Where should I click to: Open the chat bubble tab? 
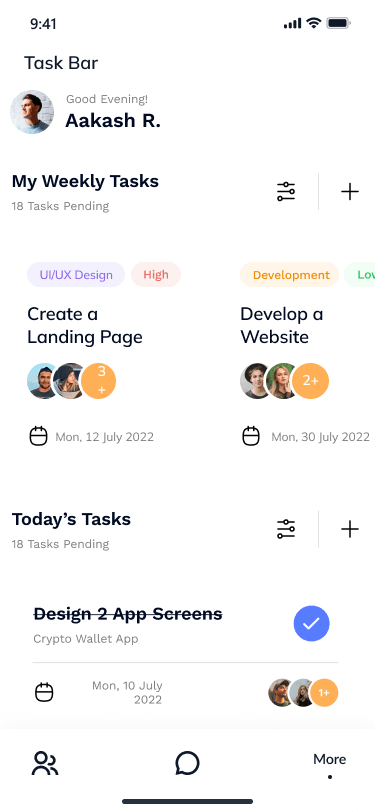tap(187, 763)
